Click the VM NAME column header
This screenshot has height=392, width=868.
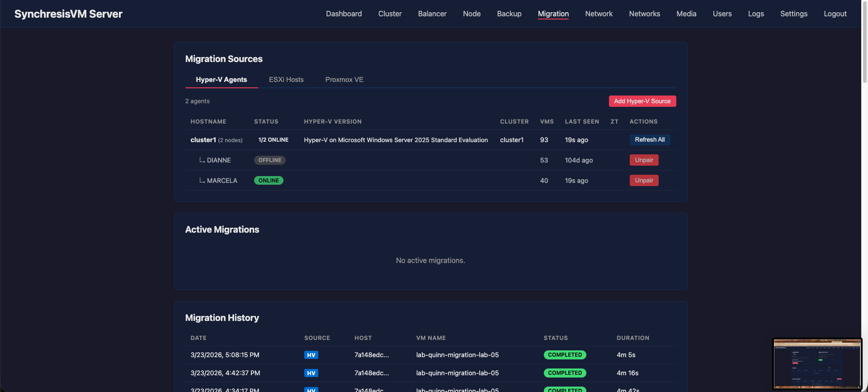431,338
